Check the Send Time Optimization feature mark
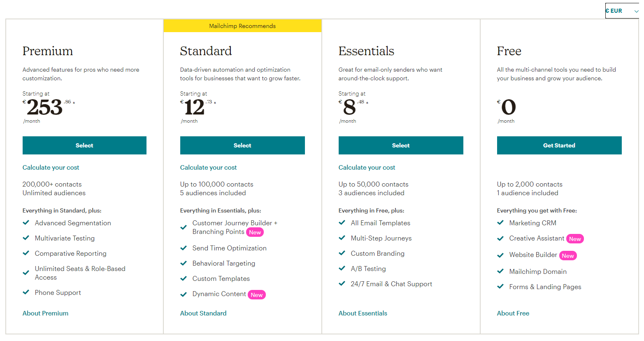This screenshot has width=644, height=341. tap(184, 248)
